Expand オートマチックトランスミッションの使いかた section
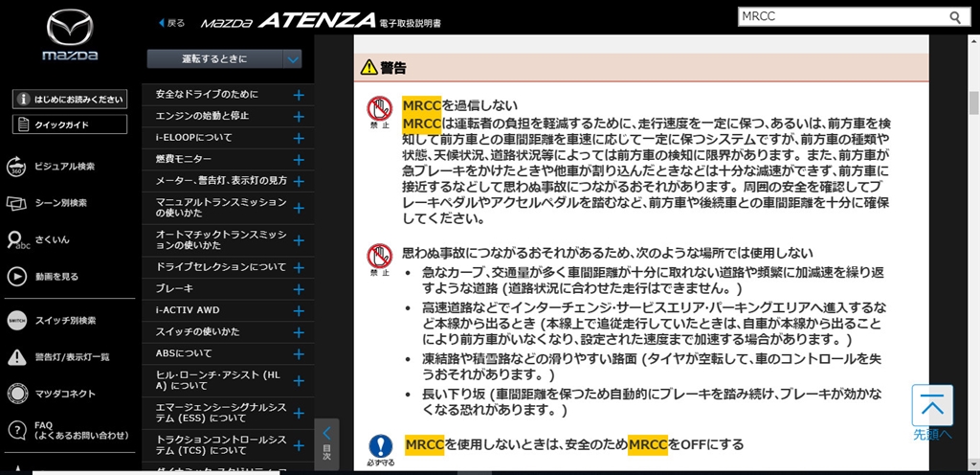This screenshot has width=980, height=475. tap(299, 240)
